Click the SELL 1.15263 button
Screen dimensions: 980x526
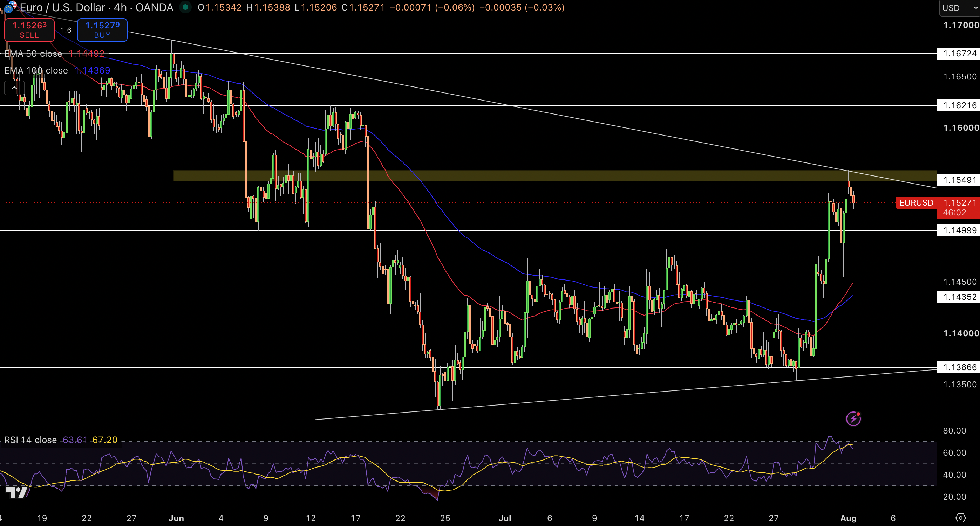pyautogui.click(x=29, y=30)
